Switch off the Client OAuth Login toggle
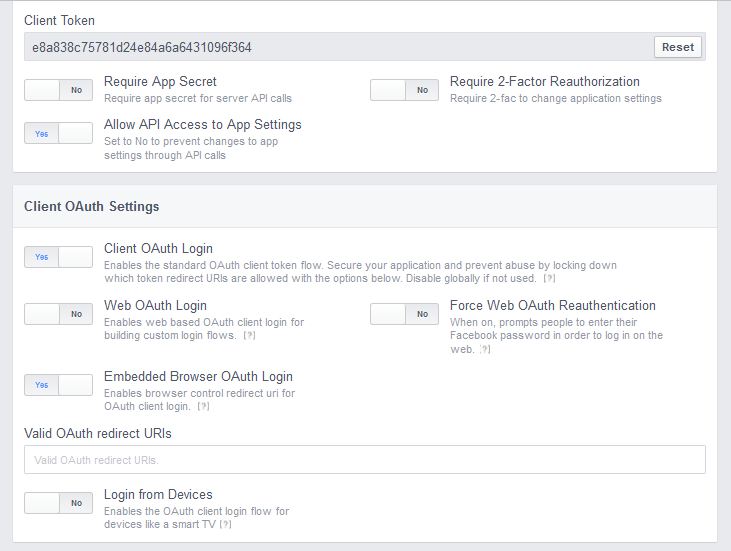This screenshot has width=731, height=551. pos(58,257)
